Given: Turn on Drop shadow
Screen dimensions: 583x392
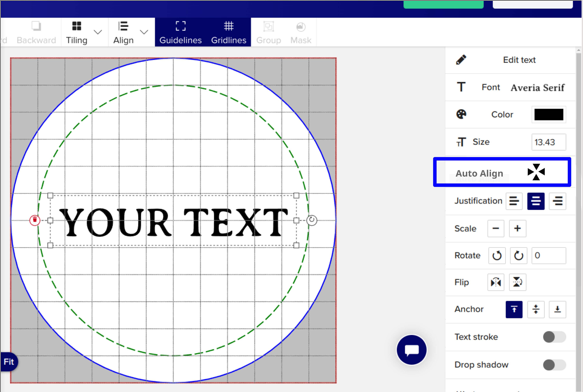Looking at the screenshot, I should pos(554,365).
